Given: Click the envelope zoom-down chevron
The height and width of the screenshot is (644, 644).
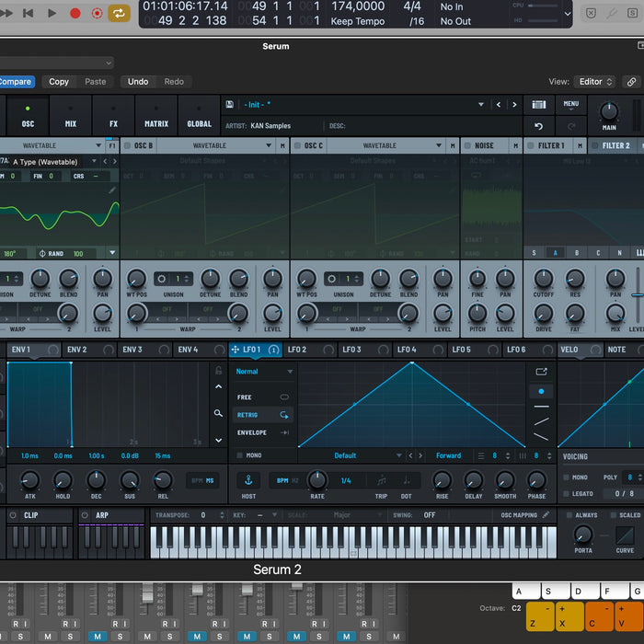Looking at the screenshot, I should [x=219, y=441].
